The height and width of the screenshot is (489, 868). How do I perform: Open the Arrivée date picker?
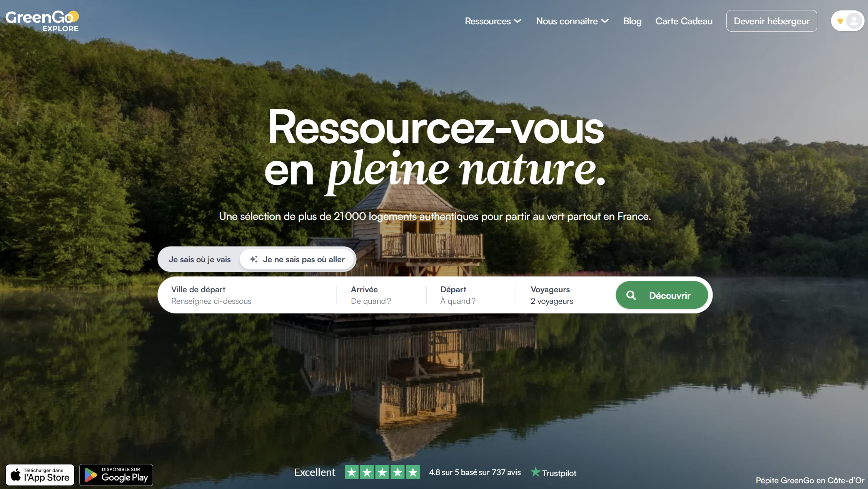tap(381, 295)
